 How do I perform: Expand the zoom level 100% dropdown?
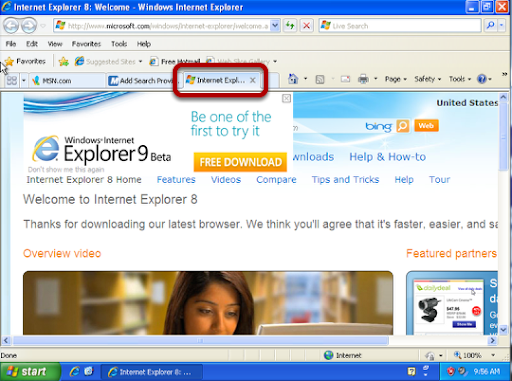(x=493, y=355)
